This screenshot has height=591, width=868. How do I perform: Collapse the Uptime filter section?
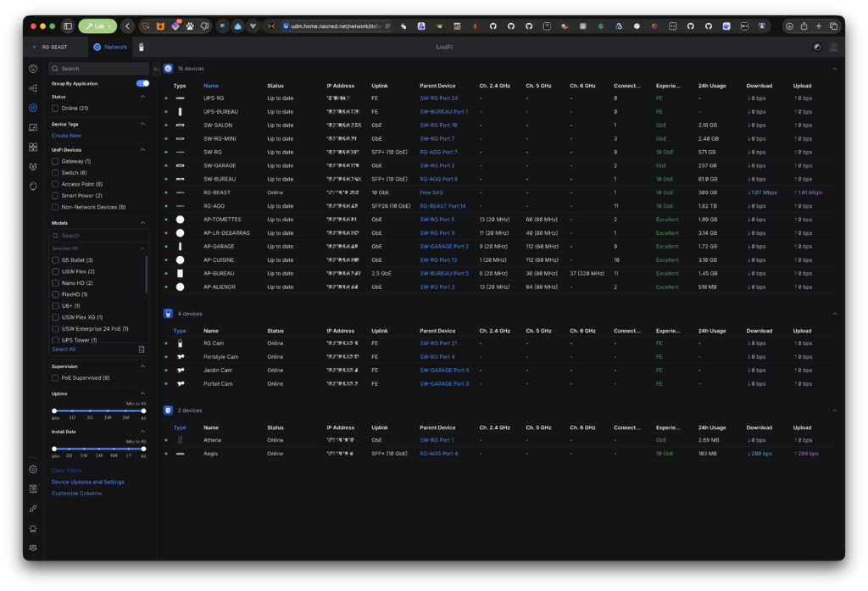(x=142, y=393)
